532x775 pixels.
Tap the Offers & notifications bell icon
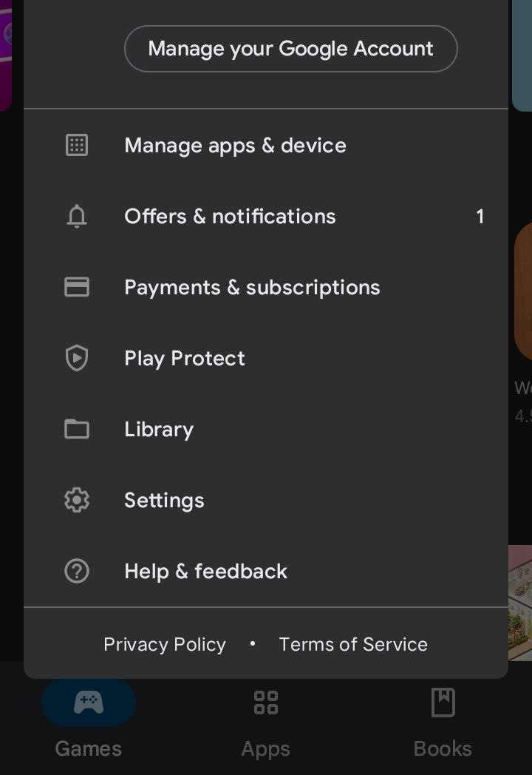[x=77, y=217]
